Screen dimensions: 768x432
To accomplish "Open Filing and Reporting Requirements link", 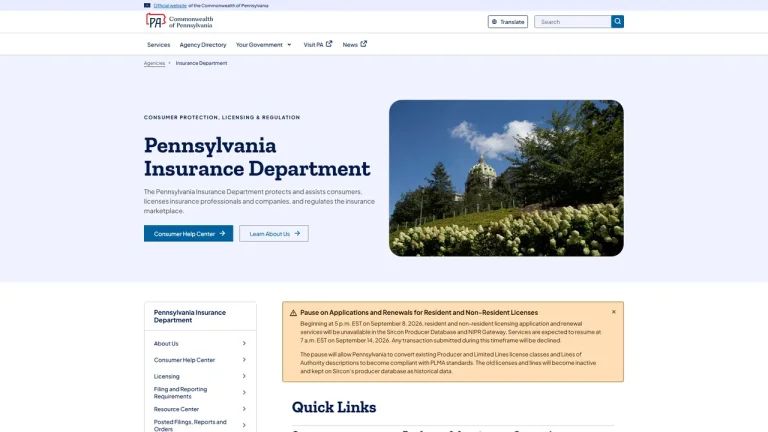I will pyautogui.click(x=180, y=392).
